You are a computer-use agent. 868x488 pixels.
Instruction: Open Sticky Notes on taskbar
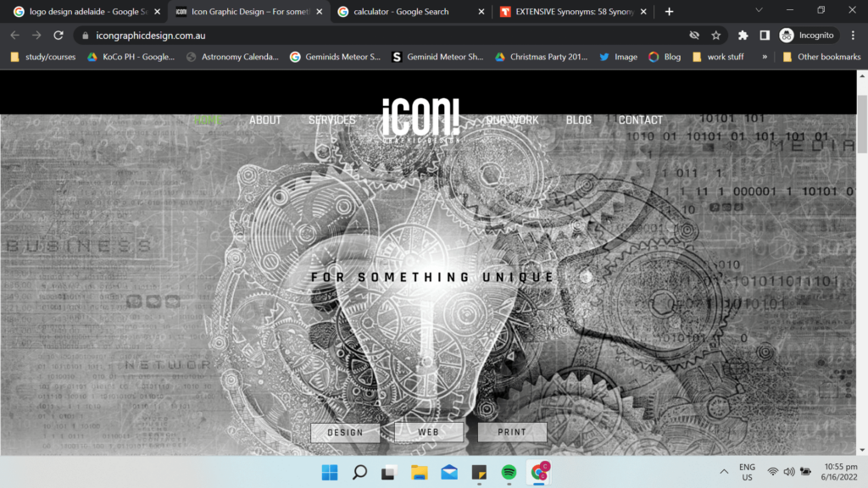[479, 473]
